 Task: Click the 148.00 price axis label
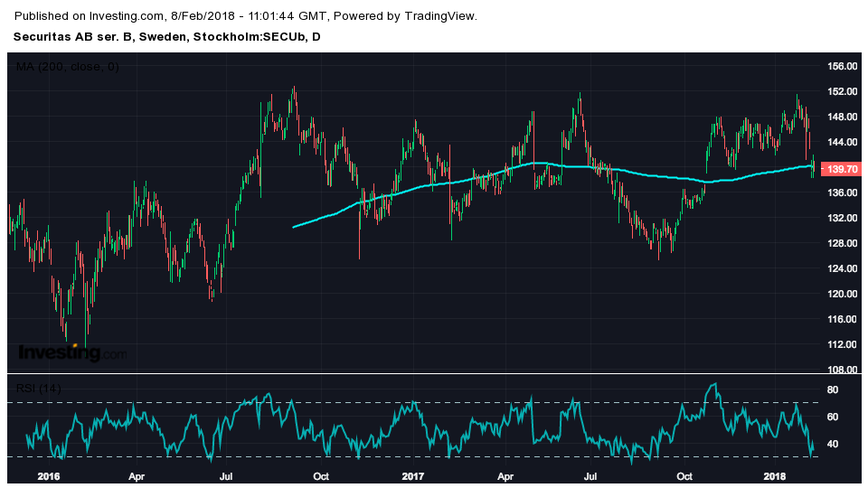coord(842,117)
